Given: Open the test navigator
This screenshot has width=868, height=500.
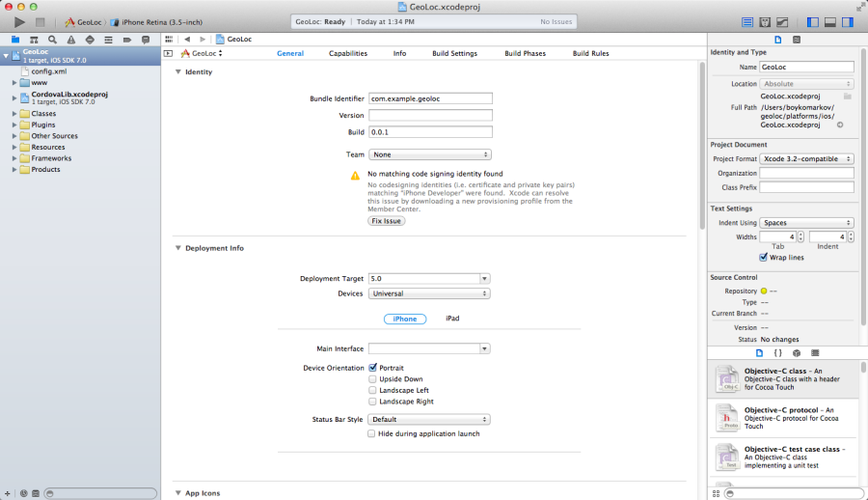Looking at the screenshot, I should click(x=90, y=40).
